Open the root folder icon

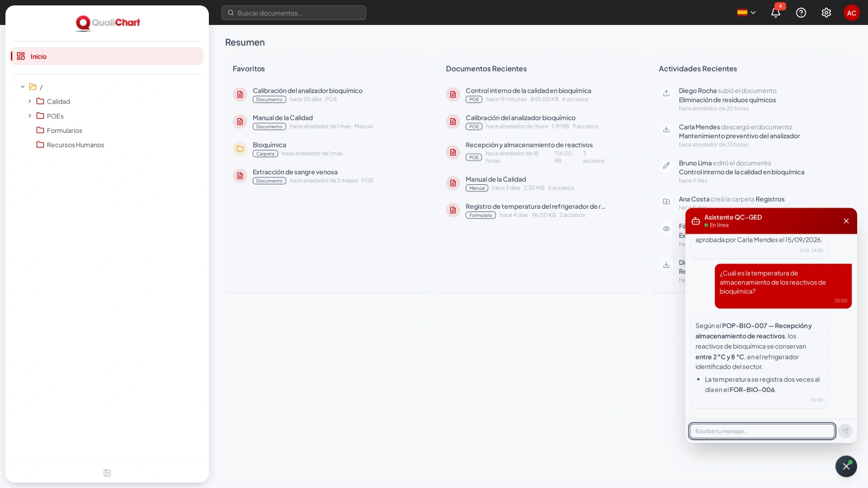coord(33,87)
